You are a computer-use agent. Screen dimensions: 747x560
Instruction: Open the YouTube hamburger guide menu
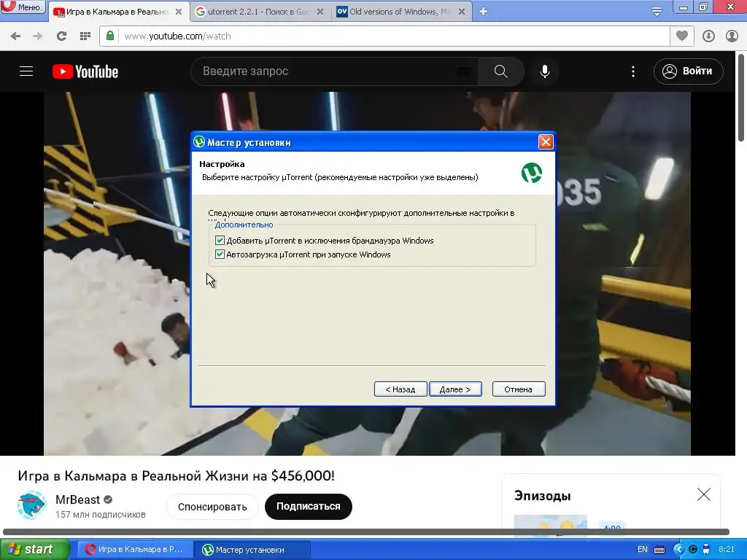pos(26,71)
